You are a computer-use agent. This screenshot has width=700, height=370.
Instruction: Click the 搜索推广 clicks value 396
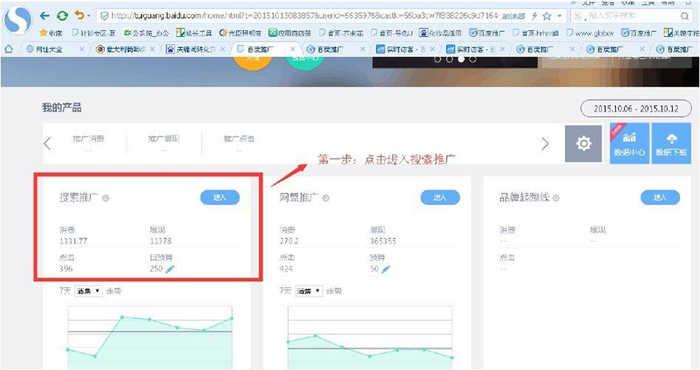tap(66, 269)
